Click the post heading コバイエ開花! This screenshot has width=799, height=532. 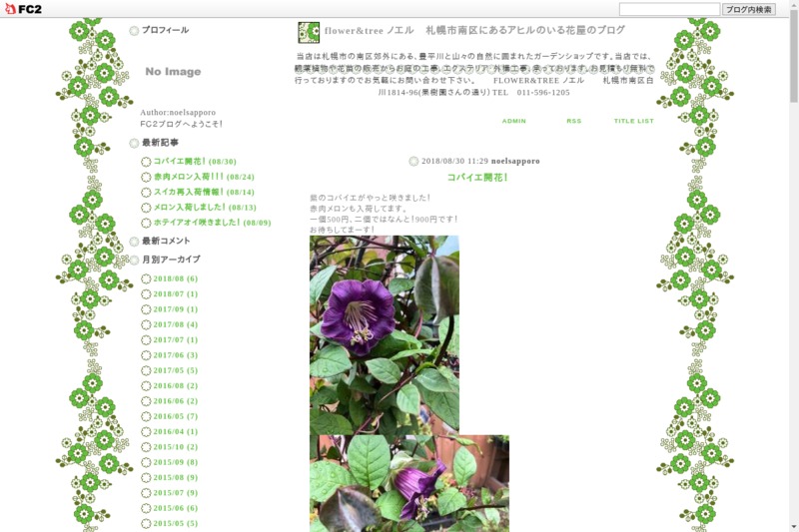477,177
